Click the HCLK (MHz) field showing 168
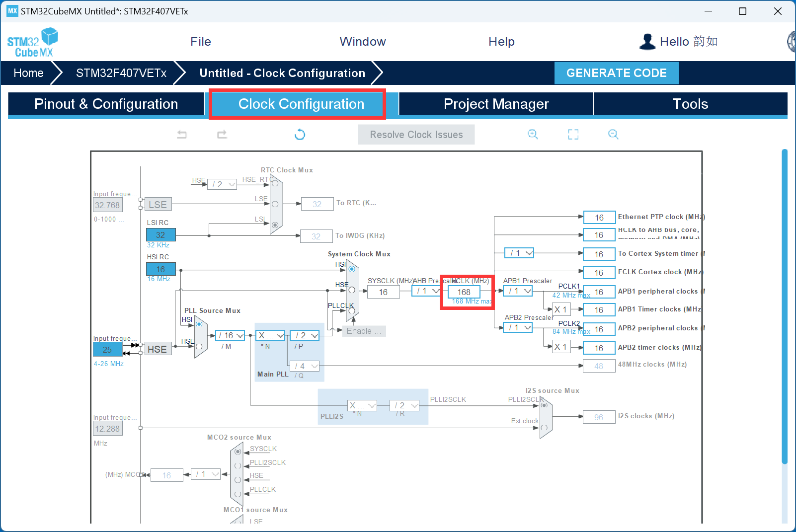The image size is (796, 532). 464,292
